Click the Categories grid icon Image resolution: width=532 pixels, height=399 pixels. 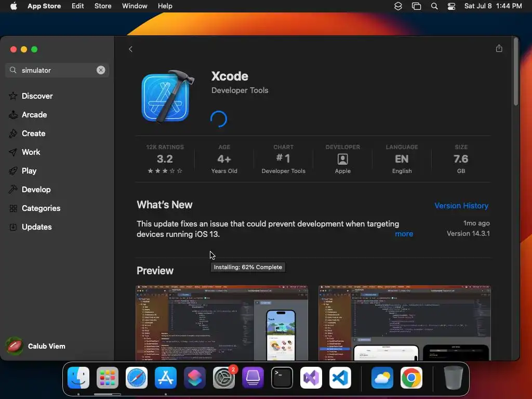[x=13, y=208]
